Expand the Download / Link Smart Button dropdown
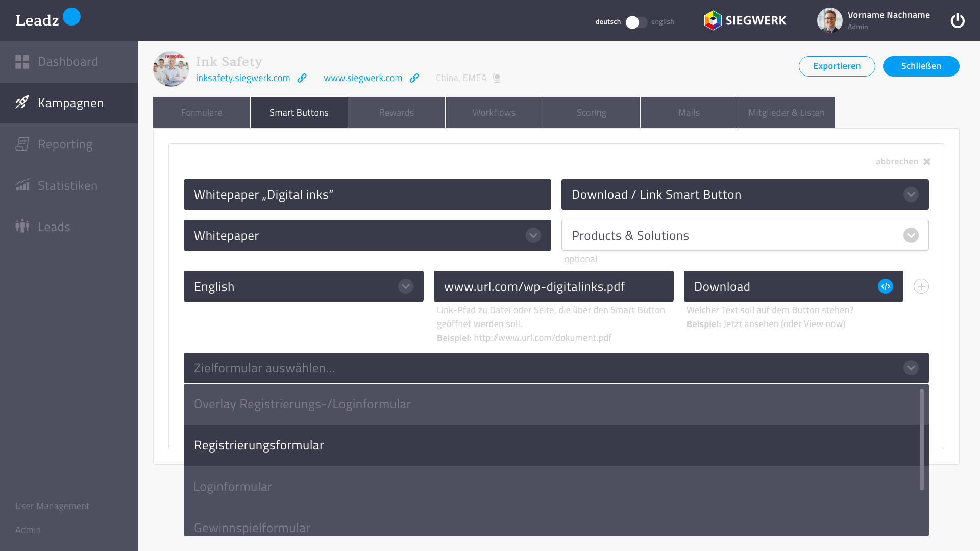 [911, 194]
